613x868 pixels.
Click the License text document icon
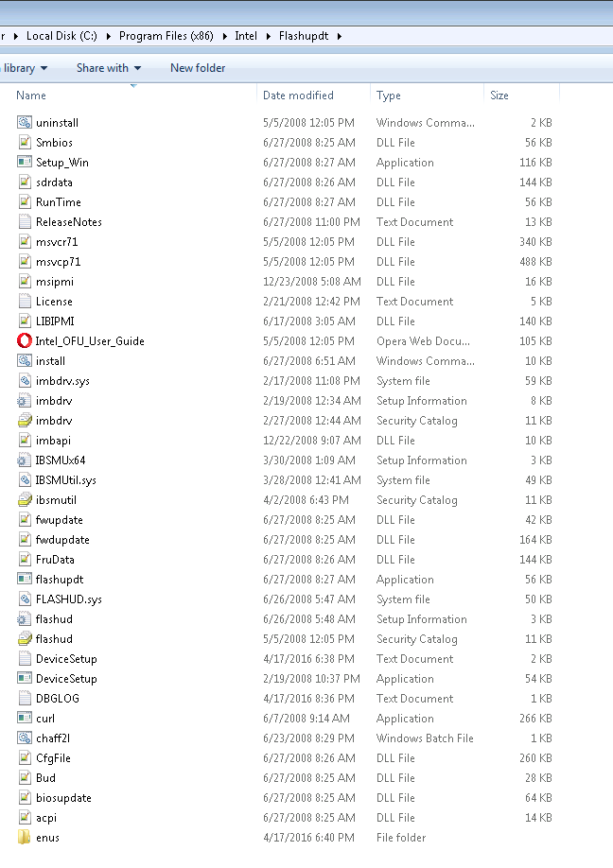click(x=25, y=301)
